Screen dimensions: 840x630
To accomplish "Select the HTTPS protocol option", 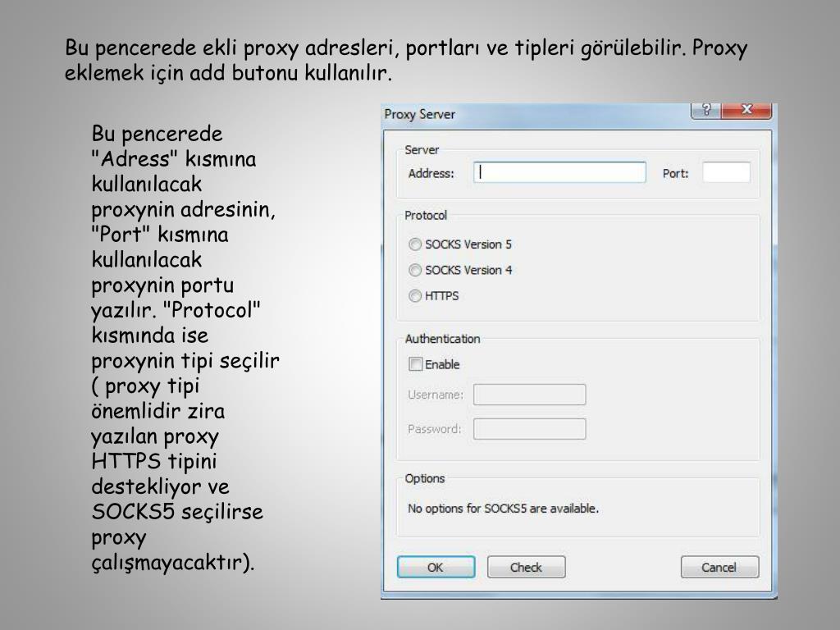I will [414, 295].
